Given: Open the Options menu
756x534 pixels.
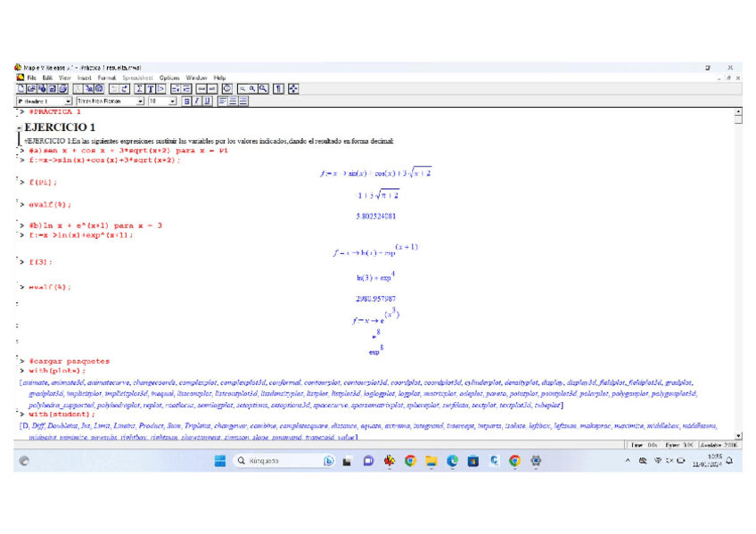Looking at the screenshot, I should [169, 78].
